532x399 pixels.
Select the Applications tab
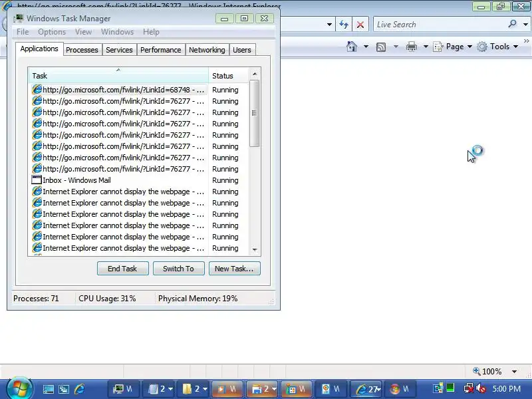click(39, 49)
